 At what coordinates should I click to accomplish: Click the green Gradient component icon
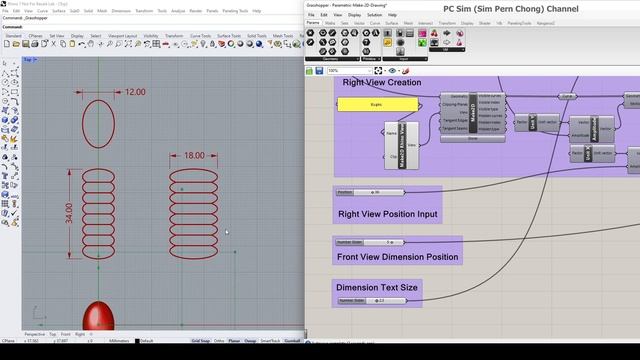(422, 42)
